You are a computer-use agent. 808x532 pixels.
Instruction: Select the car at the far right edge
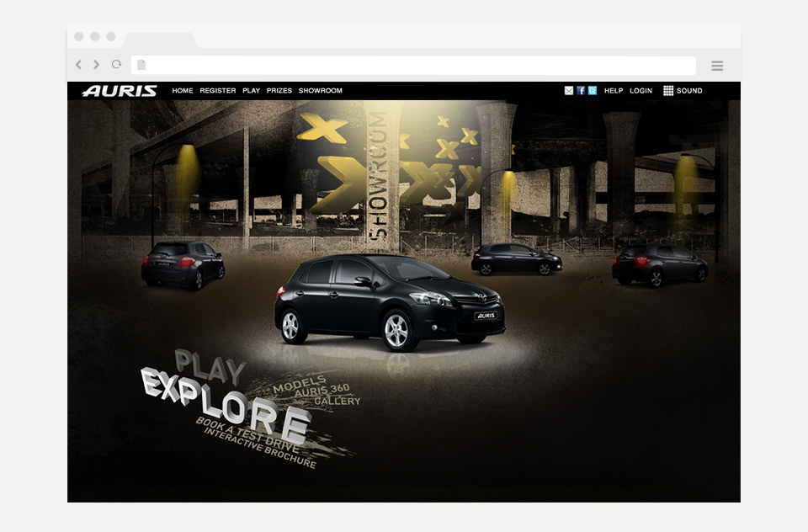(x=660, y=265)
